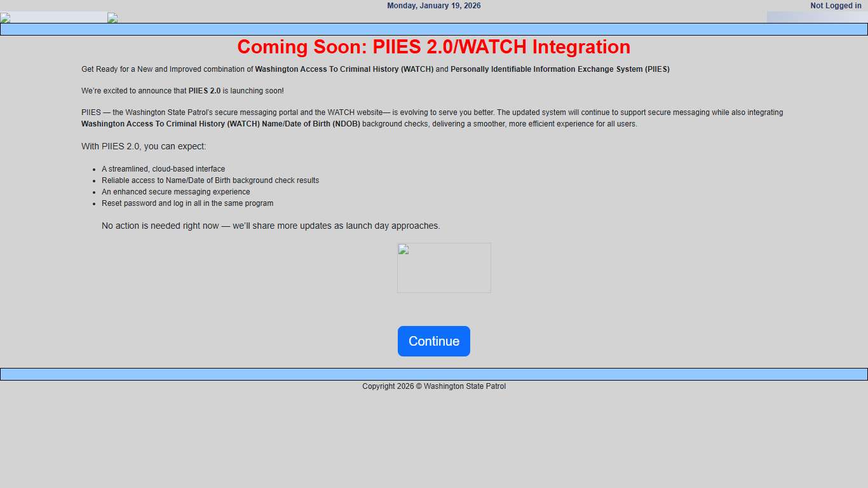Click the Copyright 2026 Washington State Patrol text
The image size is (868, 488).
point(433,386)
